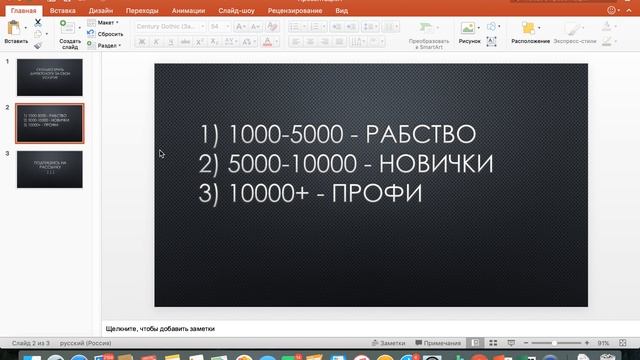
Task: Click the shape outline pen icon
Action: 607,41
